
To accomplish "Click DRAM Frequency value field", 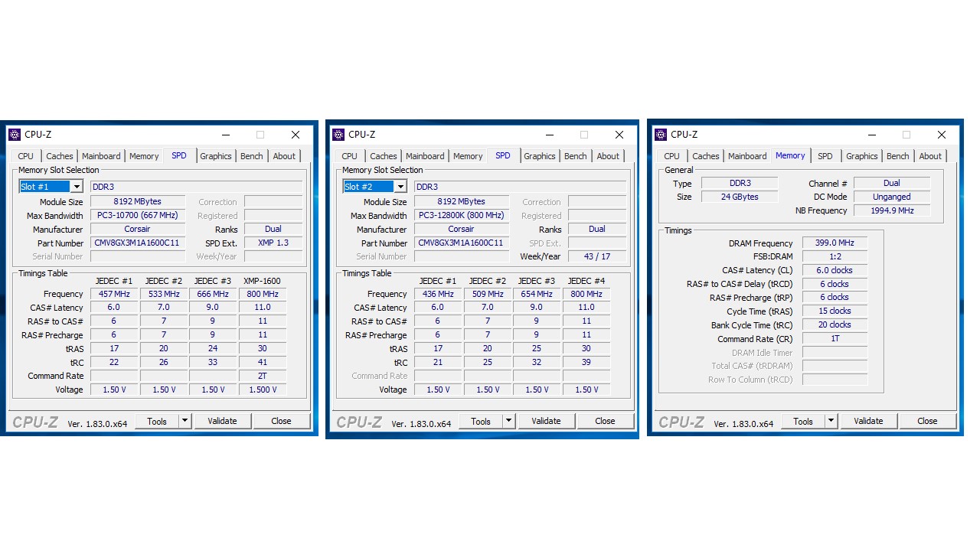I will click(x=835, y=243).
